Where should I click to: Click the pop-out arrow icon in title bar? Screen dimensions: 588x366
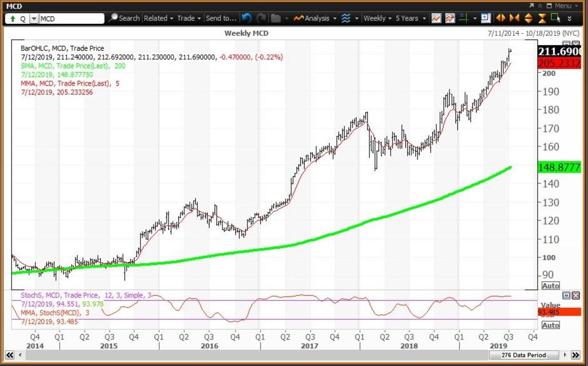point(531,5)
